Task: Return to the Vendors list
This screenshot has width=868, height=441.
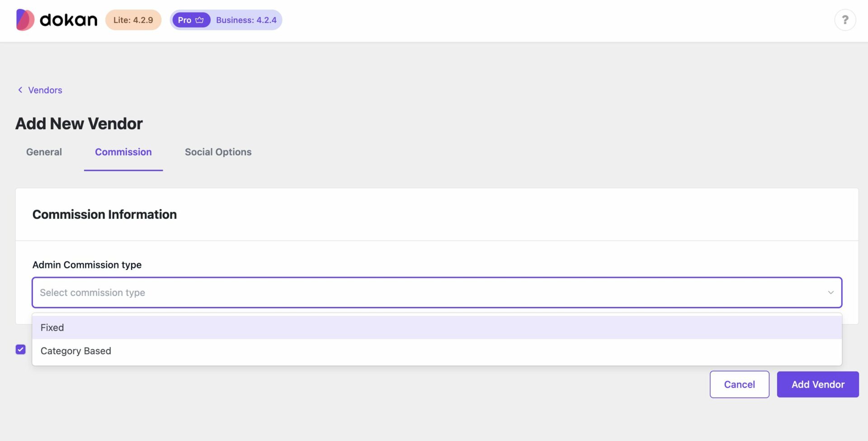Action: coord(45,90)
